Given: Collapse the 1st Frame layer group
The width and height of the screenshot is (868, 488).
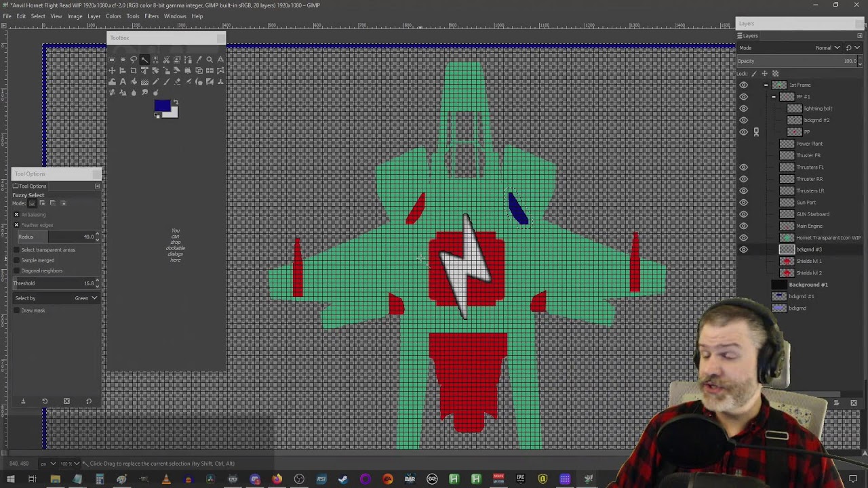Looking at the screenshot, I should tap(766, 85).
